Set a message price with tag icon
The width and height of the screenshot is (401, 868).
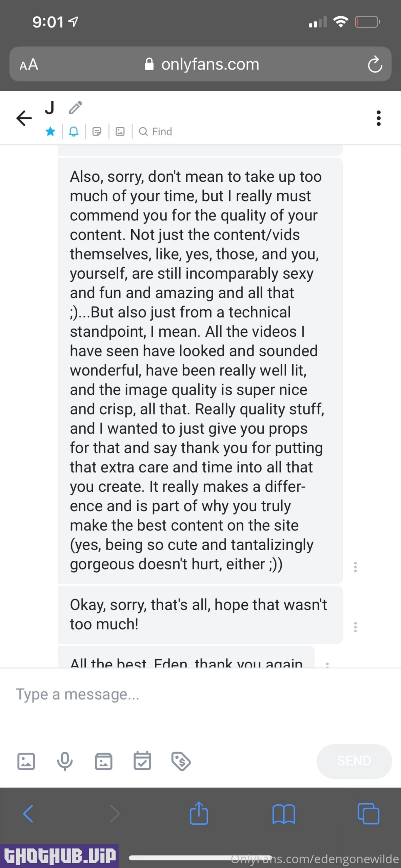pos(181,761)
